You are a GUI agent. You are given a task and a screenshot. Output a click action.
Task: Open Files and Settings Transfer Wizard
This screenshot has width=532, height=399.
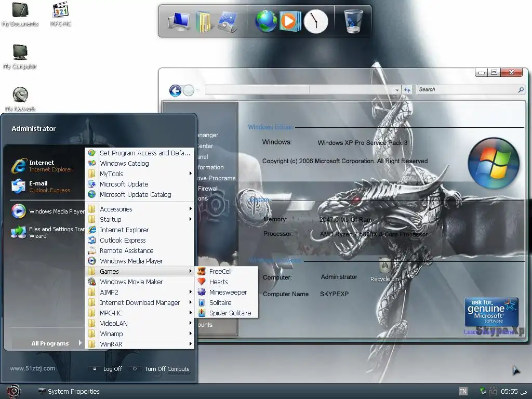(x=47, y=232)
